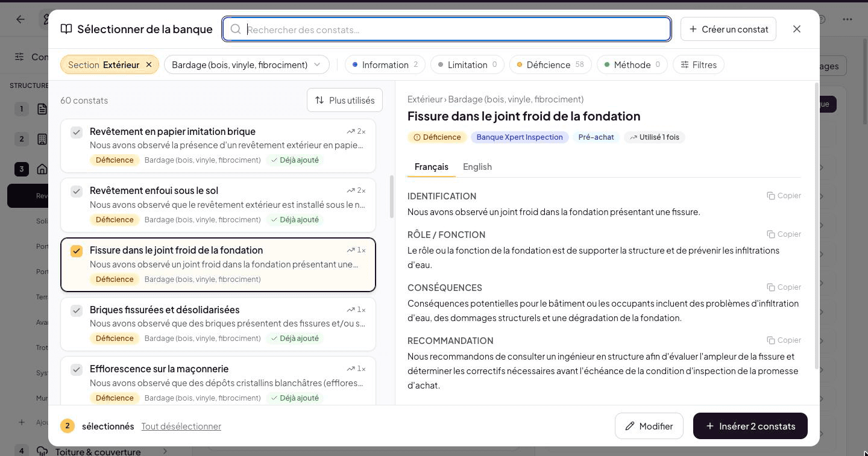Filter by Information type
This screenshot has height=456, width=868.
click(x=385, y=64)
